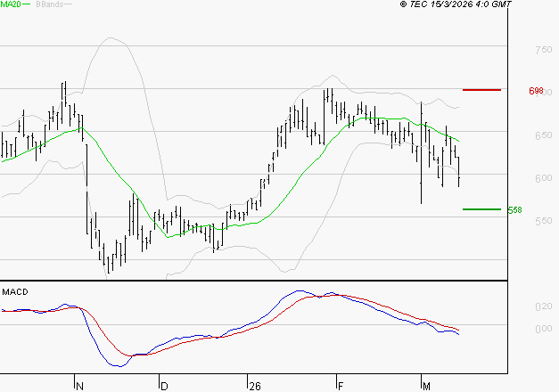The image size is (559, 392).
Task: Click the M month marker on time axis
Action: (x=426, y=387)
